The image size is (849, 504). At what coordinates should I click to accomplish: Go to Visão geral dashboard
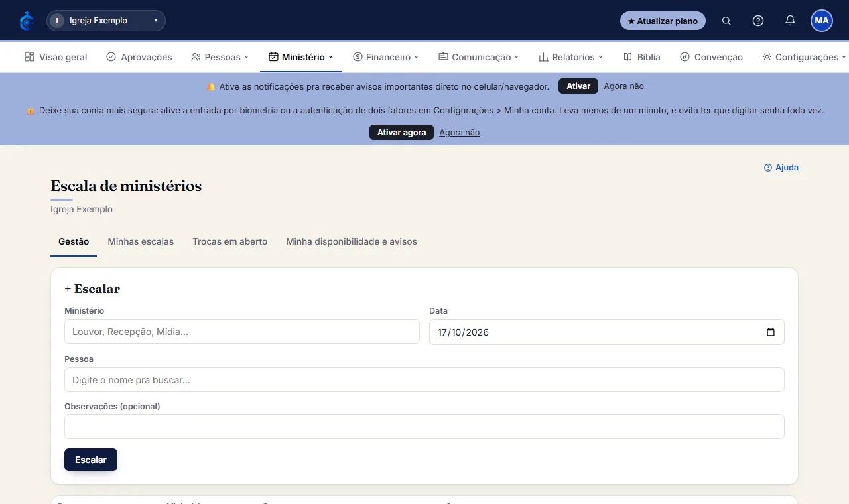pyautogui.click(x=56, y=57)
